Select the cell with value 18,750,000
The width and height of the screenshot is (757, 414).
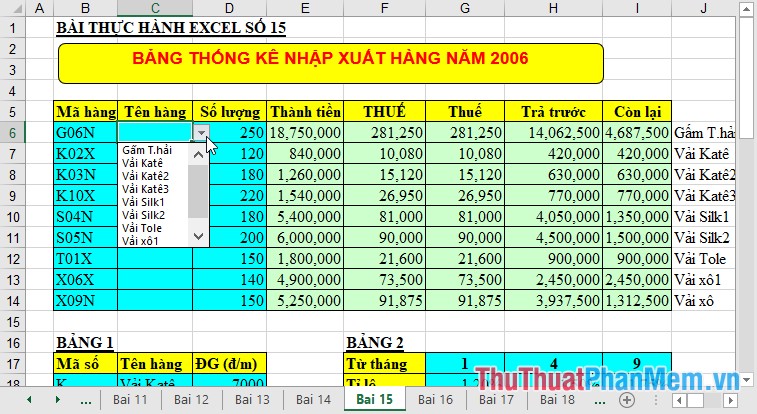click(305, 133)
